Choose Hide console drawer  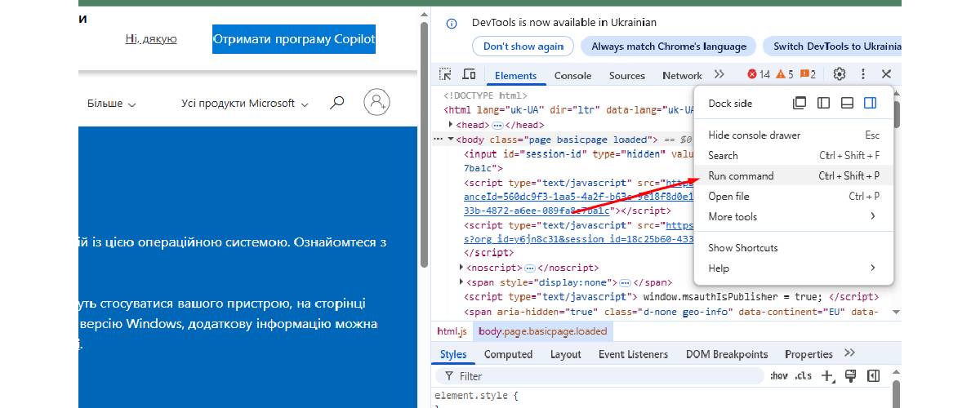794,135
